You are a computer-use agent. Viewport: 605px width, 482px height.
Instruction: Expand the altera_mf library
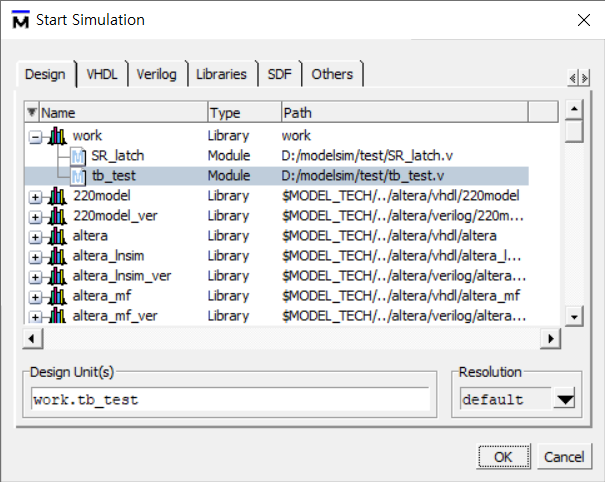(35, 298)
